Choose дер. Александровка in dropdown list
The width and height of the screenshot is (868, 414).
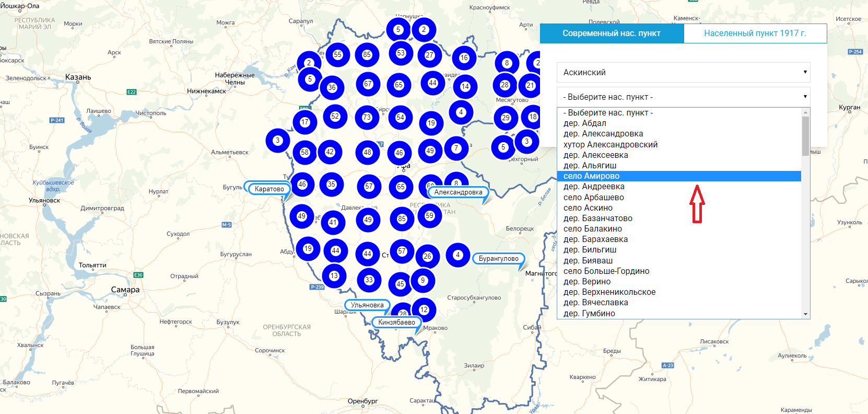679,134
